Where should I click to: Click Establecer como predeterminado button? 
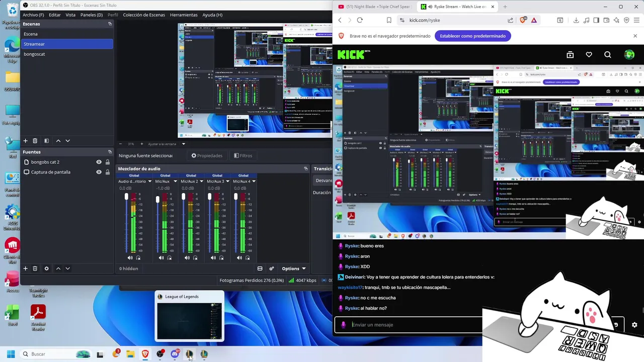pyautogui.click(x=472, y=36)
